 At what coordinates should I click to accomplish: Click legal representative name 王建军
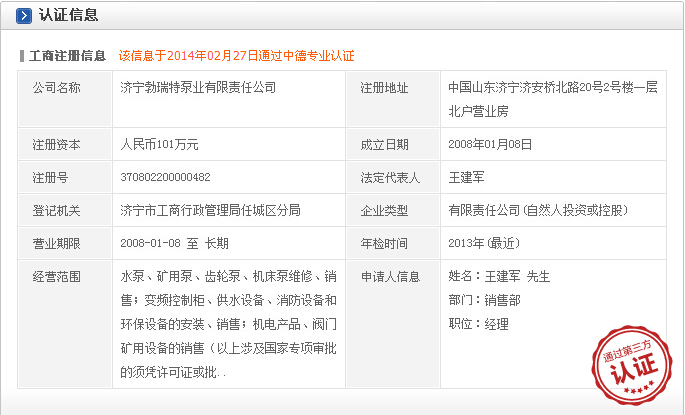click(466, 177)
